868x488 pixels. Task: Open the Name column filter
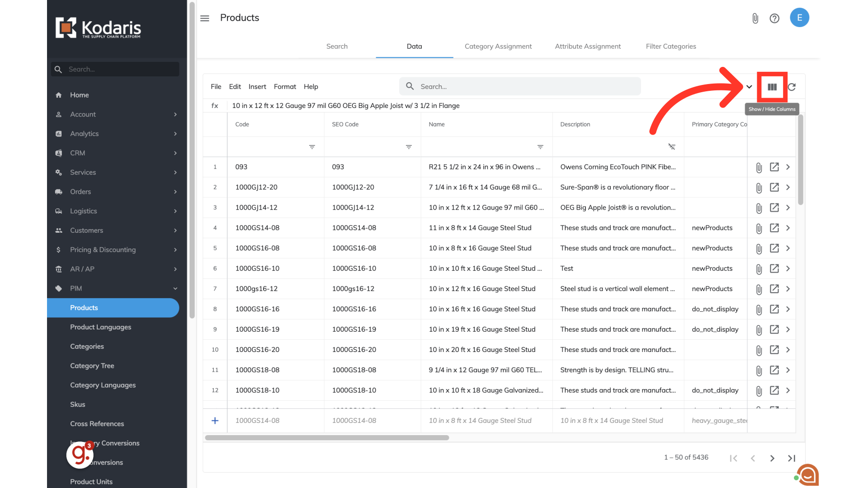540,147
